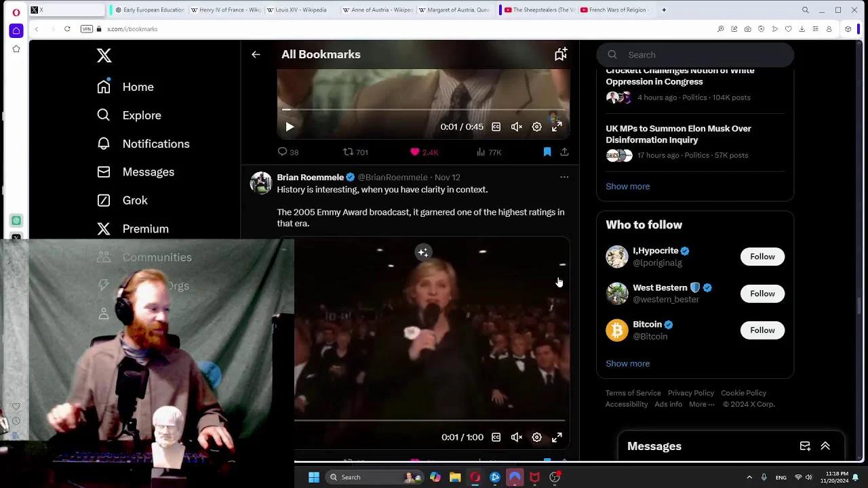The image size is (868, 488).
Task: Repost the post with 701 reposts
Action: point(348,152)
